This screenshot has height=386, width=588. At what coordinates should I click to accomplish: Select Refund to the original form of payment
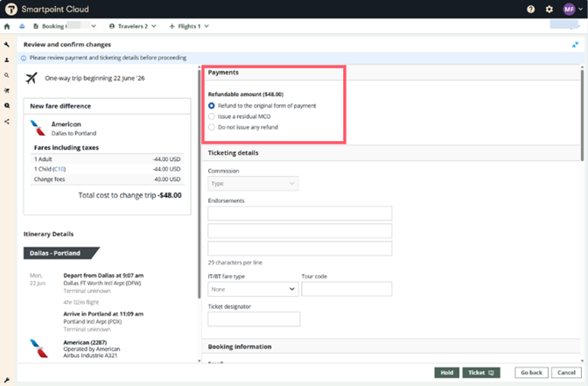coord(212,105)
